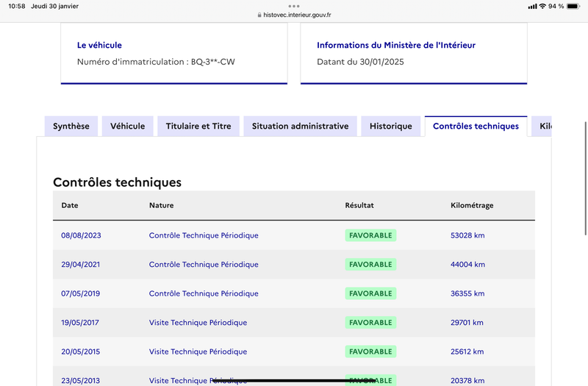
Task: Tap the battery icon
Action: [x=573, y=7]
